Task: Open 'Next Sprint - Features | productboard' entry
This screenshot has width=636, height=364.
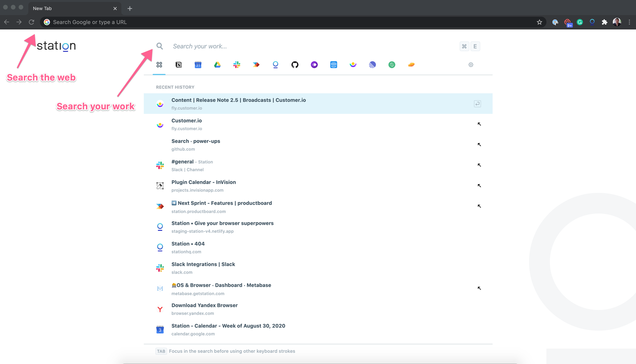Action: coord(318,207)
